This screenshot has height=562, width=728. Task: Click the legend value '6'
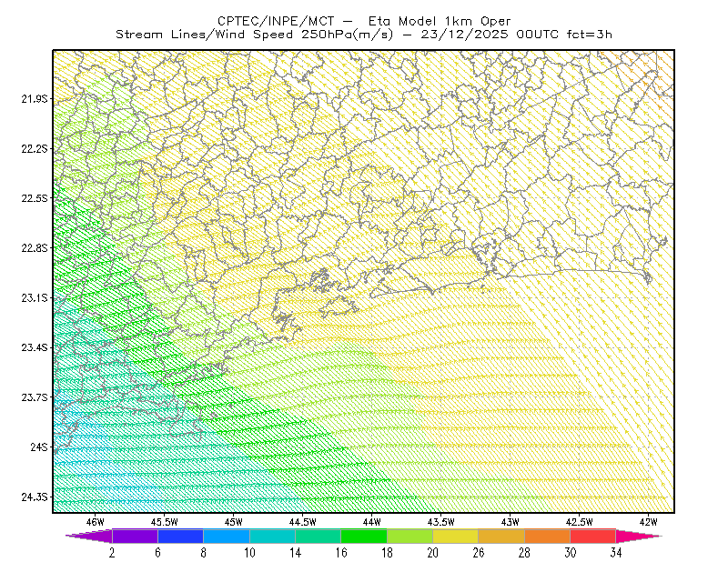click(157, 553)
